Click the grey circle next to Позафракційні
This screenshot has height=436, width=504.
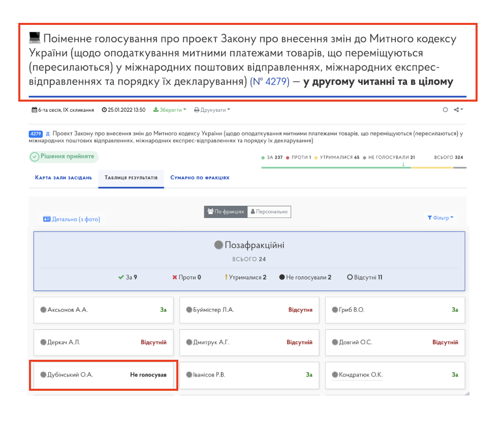click(218, 245)
